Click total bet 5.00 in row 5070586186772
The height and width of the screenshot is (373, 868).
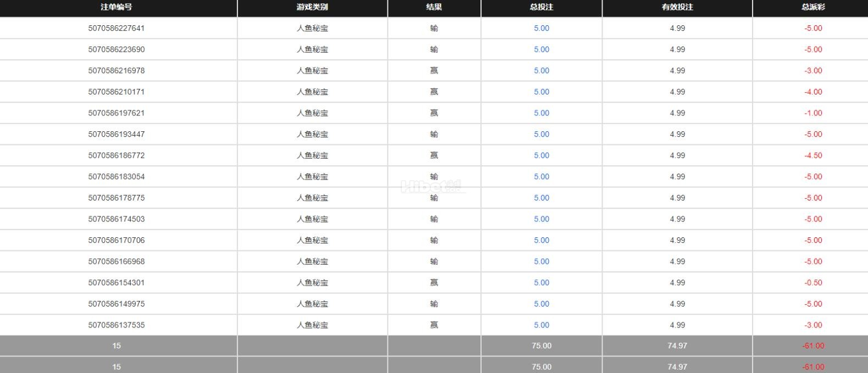(541, 155)
